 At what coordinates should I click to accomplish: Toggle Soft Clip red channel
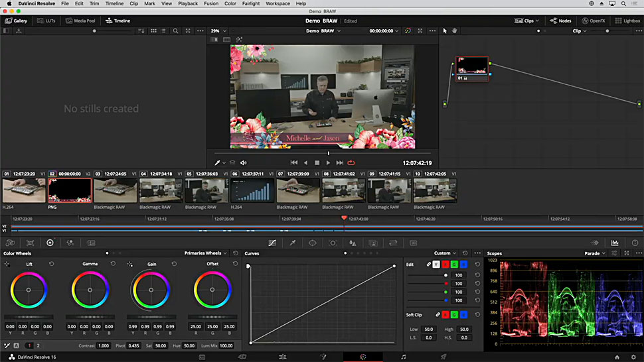point(445,315)
